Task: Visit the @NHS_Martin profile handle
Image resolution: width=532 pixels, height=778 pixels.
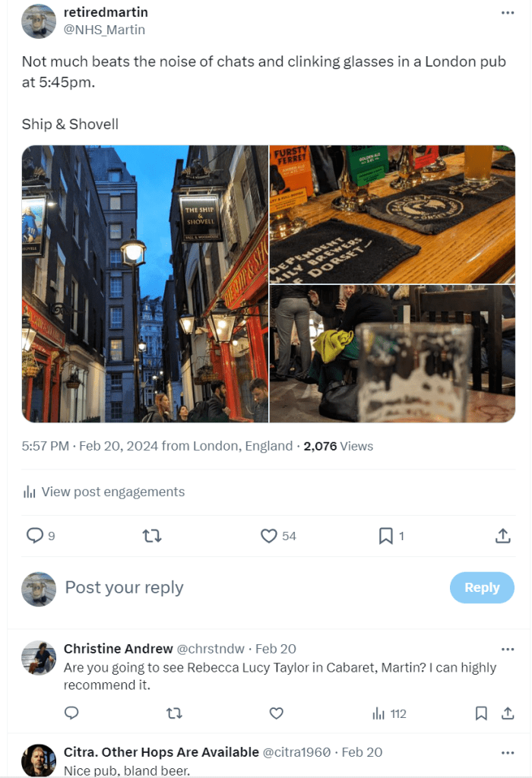Action: click(104, 30)
